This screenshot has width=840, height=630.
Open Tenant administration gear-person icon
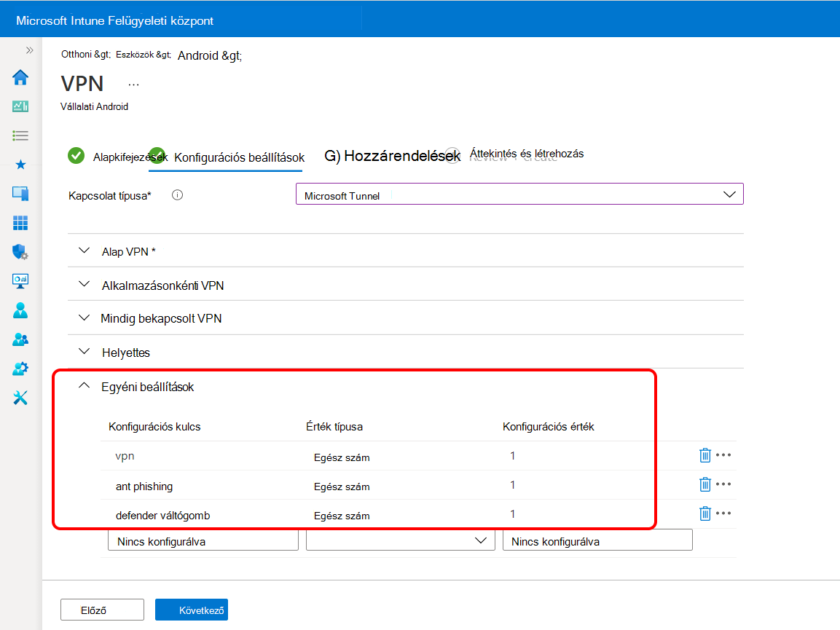point(20,369)
